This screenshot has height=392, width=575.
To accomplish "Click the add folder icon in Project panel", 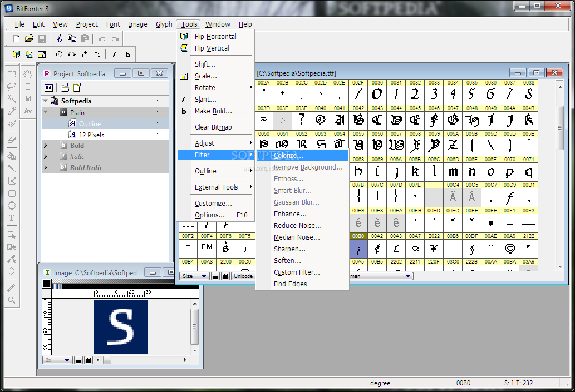I will tap(65, 88).
